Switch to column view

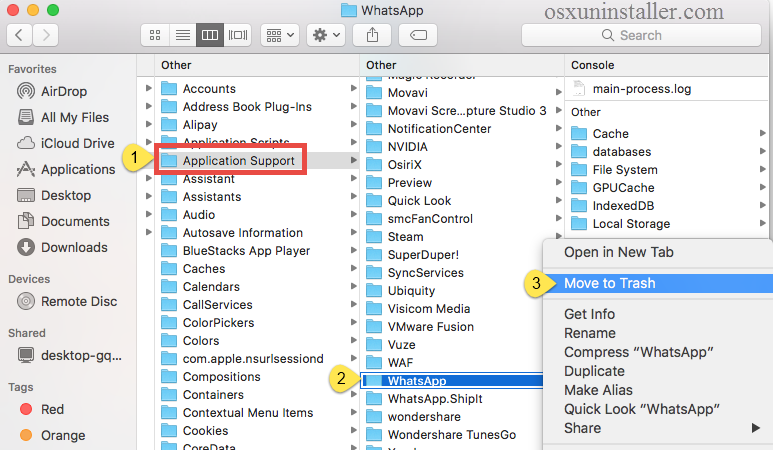(x=210, y=35)
